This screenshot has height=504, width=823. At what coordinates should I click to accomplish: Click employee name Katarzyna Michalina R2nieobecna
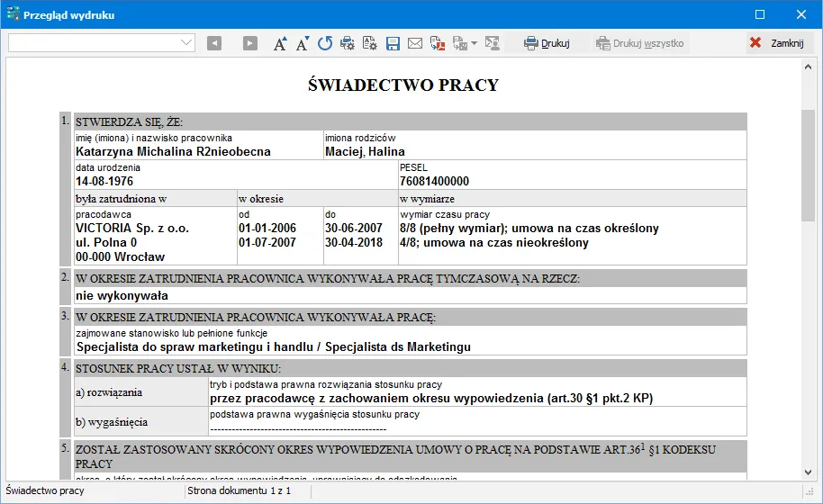(x=173, y=151)
